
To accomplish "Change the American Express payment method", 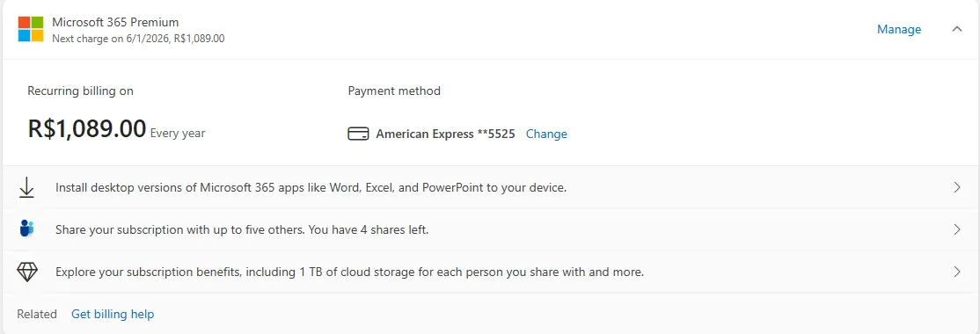I will [x=546, y=134].
